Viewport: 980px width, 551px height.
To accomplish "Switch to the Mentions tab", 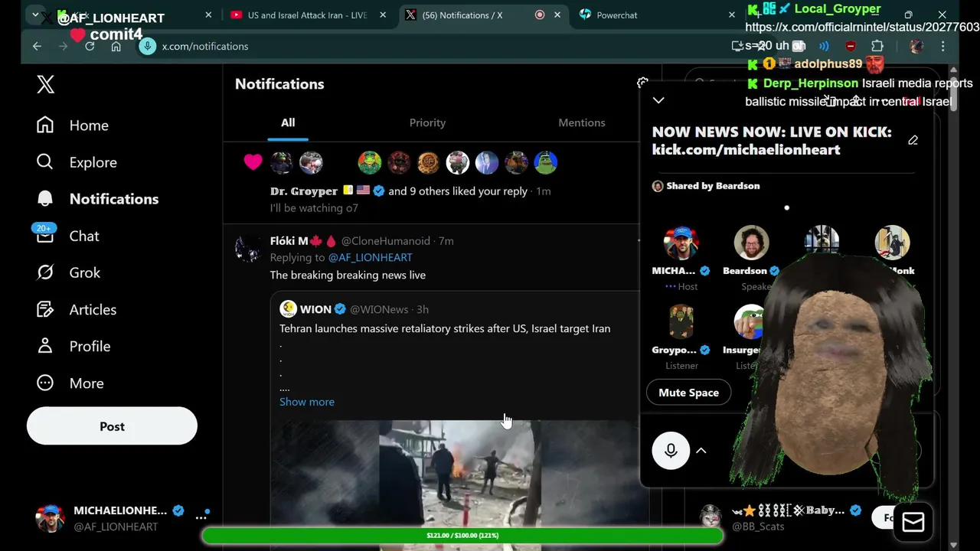I will click(581, 122).
